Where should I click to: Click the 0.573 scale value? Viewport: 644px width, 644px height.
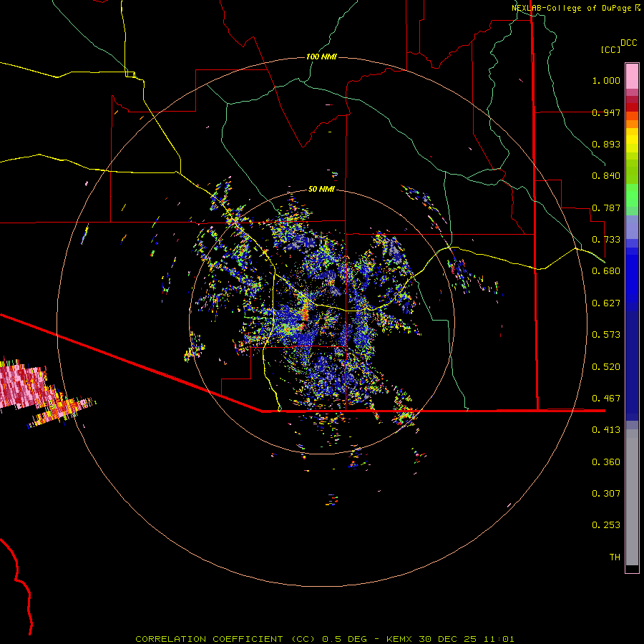(x=606, y=335)
